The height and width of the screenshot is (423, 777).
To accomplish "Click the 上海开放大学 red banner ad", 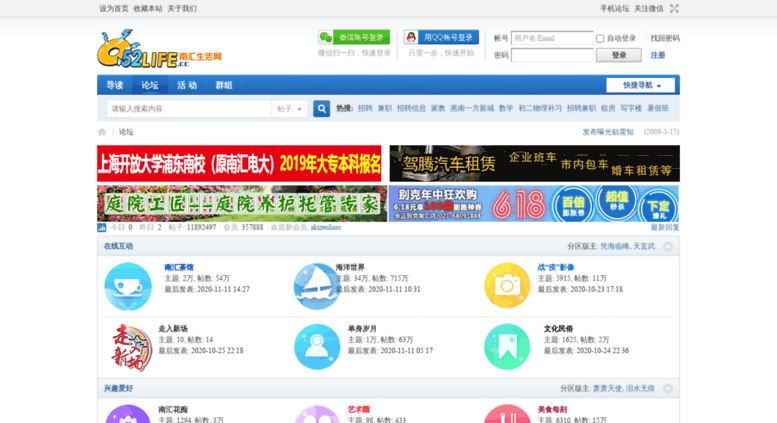I will coord(239,163).
